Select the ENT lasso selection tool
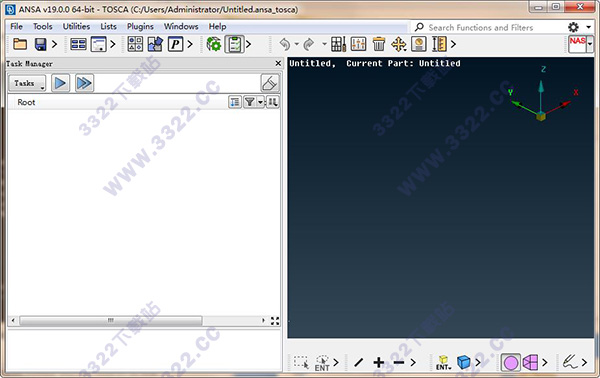The image size is (600, 378). [x=322, y=363]
